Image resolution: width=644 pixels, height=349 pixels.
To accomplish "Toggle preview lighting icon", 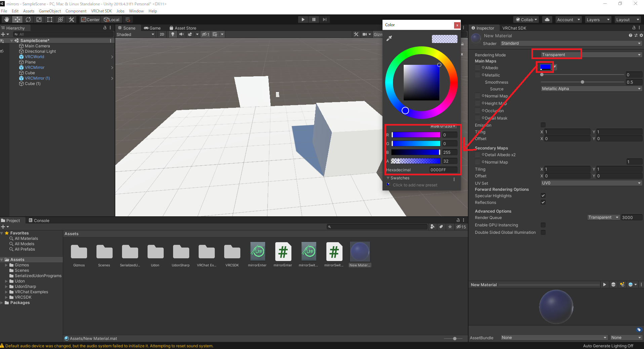I will [x=622, y=285].
